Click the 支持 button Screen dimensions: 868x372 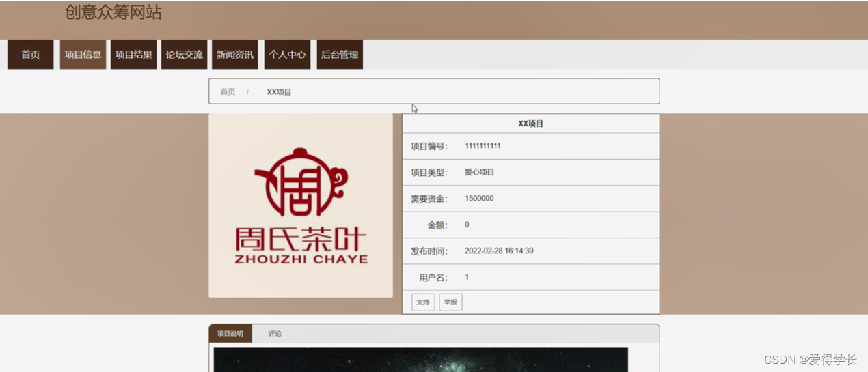[423, 302]
